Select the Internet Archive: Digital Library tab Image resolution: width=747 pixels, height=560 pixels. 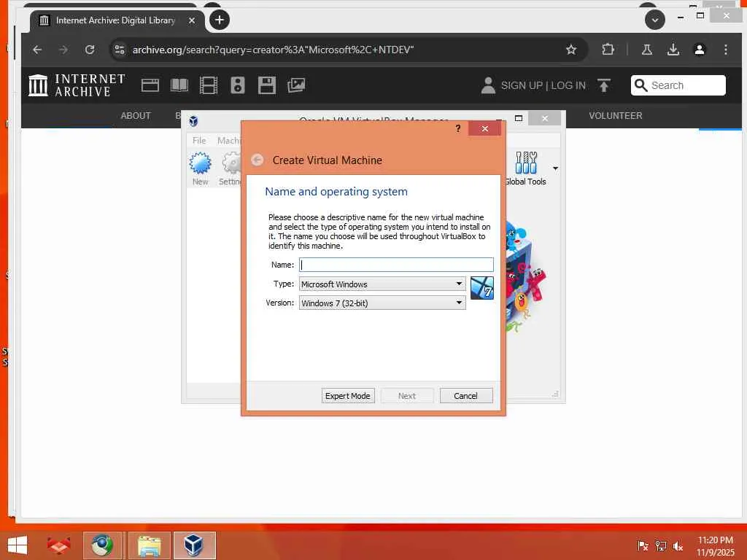point(116,20)
